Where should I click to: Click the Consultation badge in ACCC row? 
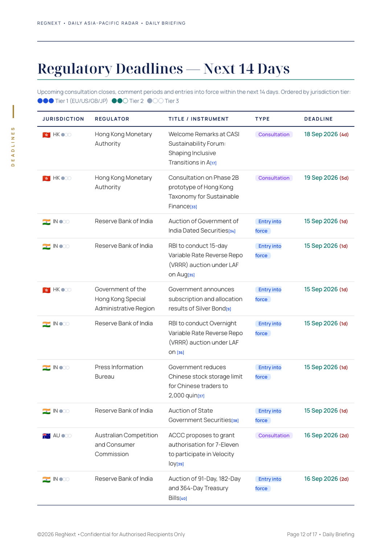(x=274, y=436)
